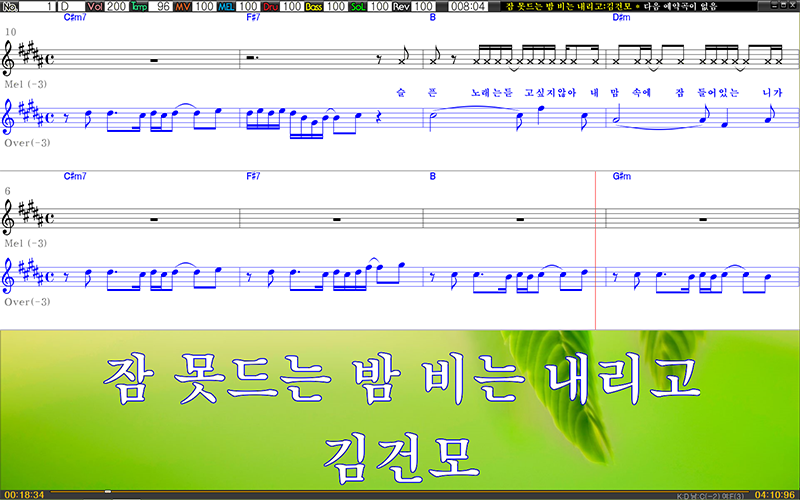Click the Bass label
Image resolution: width=800 pixels, height=500 pixels.
(x=314, y=6)
